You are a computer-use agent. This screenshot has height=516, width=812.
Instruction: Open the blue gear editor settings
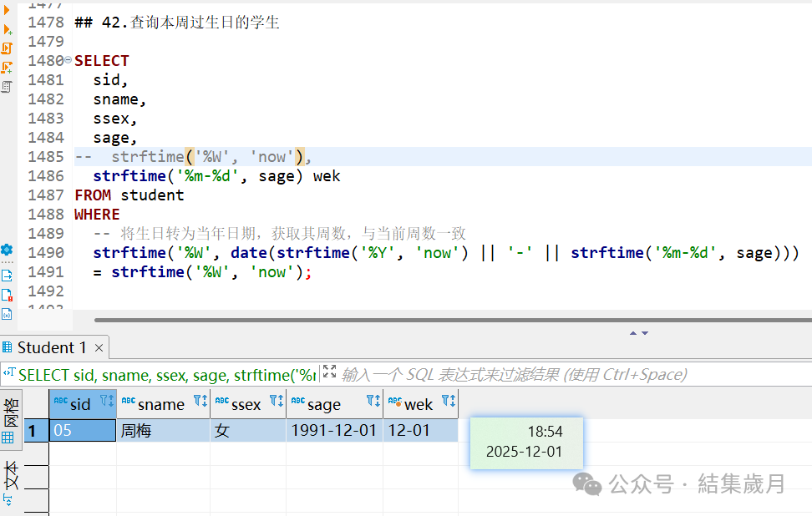click(7, 250)
